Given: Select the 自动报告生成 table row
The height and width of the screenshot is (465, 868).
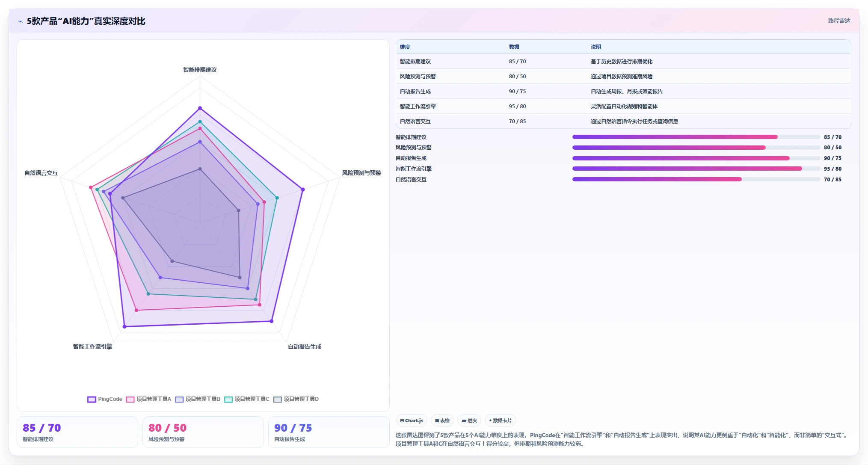Looking at the screenshot, I should point(623,92).
